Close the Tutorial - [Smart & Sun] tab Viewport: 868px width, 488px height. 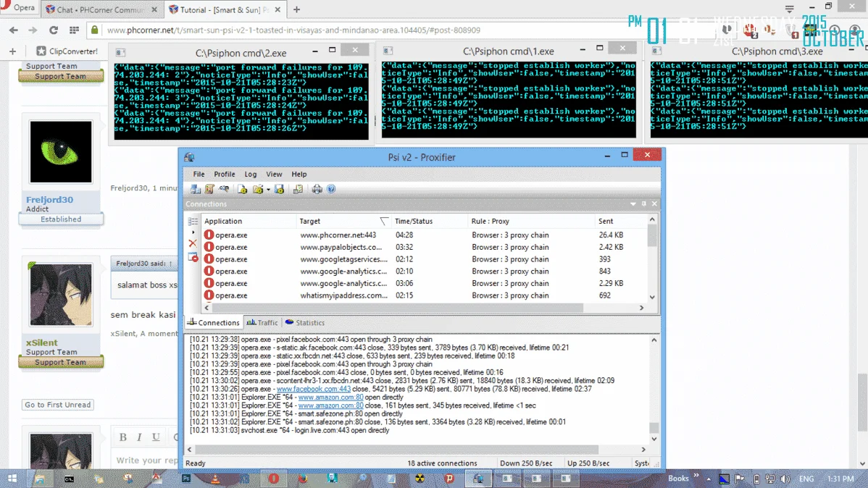(x=278, y=9)
